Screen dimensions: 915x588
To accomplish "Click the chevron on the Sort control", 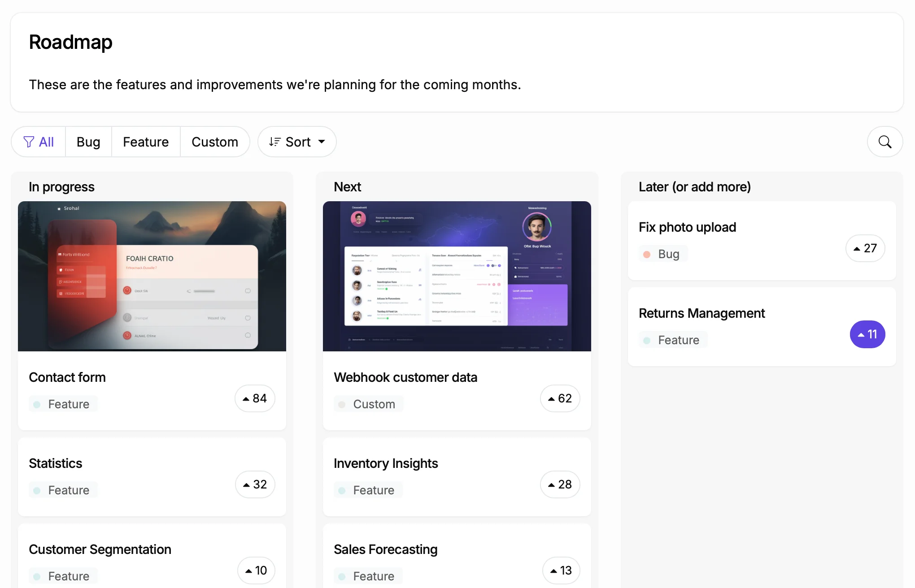I will [322, 142].
